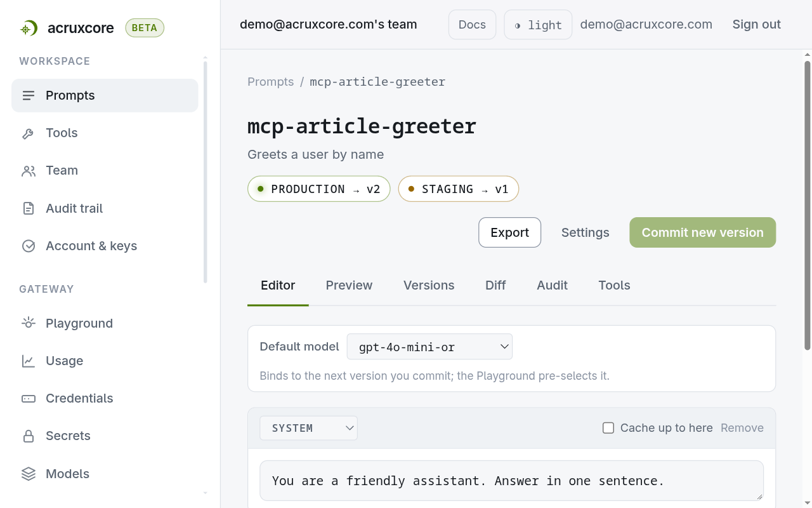Click the Remove message link
812x508 pixels.
tap(742, 428)
